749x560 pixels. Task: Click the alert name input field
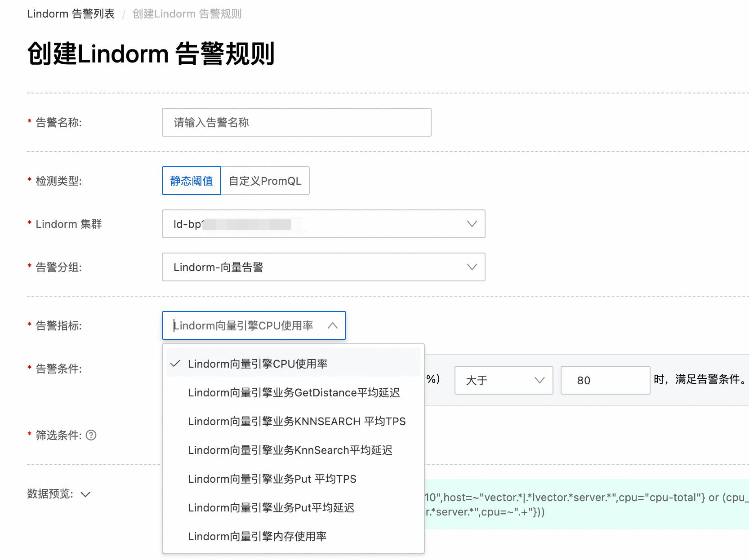296,122
